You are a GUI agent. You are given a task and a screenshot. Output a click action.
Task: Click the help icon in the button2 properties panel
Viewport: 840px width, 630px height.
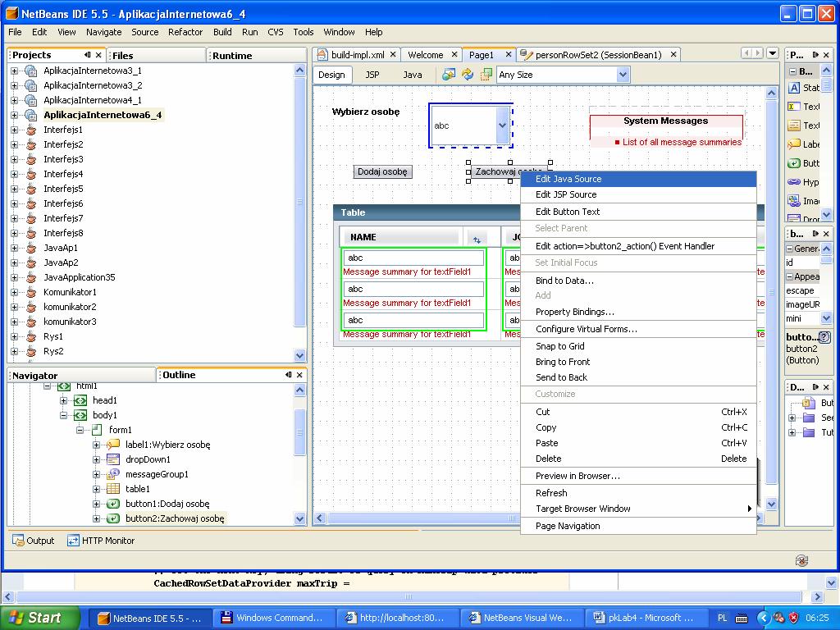pos(824,337)
